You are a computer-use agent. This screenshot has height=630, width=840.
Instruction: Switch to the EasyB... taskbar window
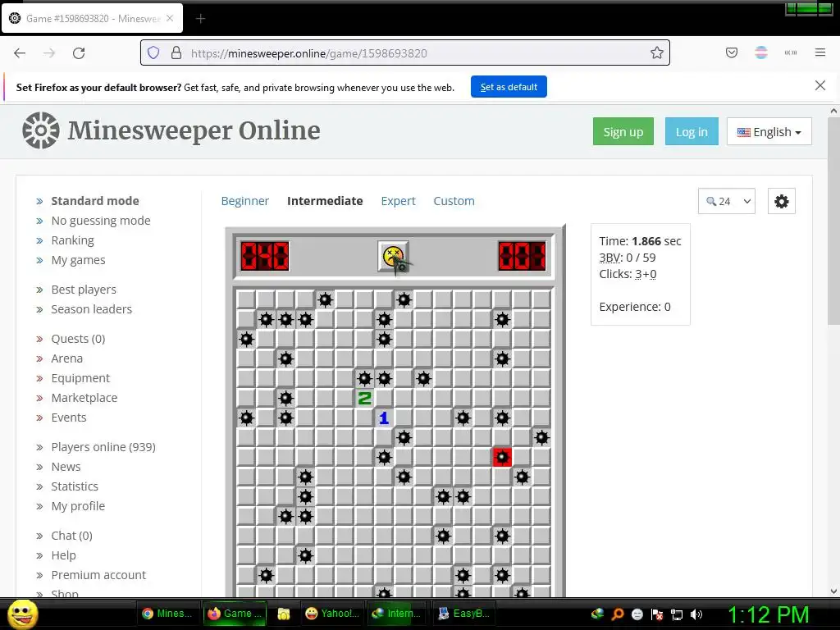(464, 614)
